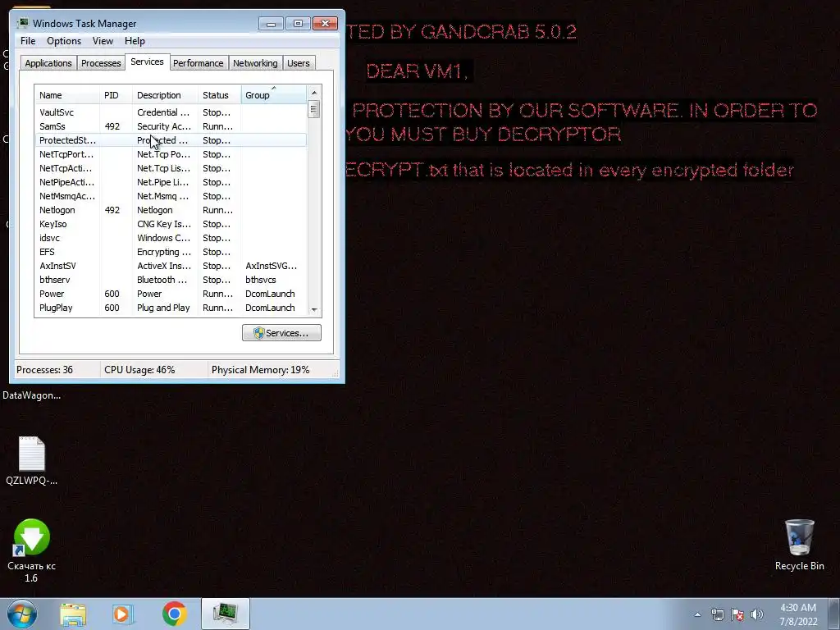The width and height of the screenshot is (840, 630).
Task: Click the Plug and Play description cell
Action: point(163,308)
